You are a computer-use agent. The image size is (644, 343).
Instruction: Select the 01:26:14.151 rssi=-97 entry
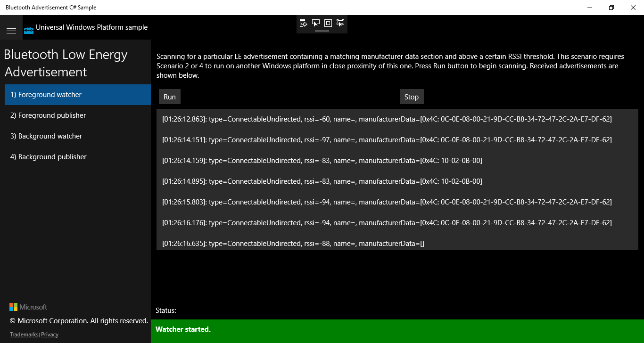tap(397, 140)
